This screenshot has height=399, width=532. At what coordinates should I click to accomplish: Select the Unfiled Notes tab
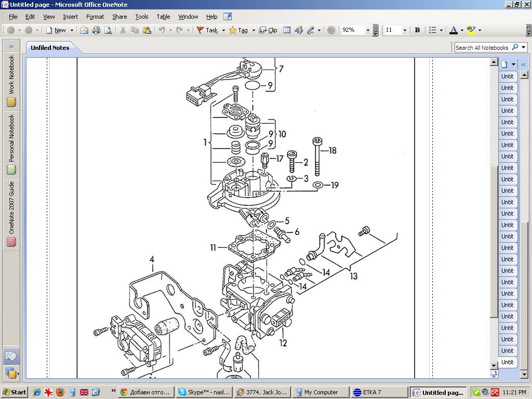pos(50,47)
